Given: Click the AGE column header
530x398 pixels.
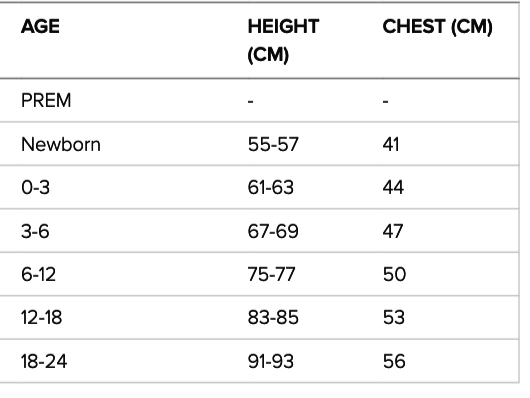Looking at the screenshot, I should point(40,26).
